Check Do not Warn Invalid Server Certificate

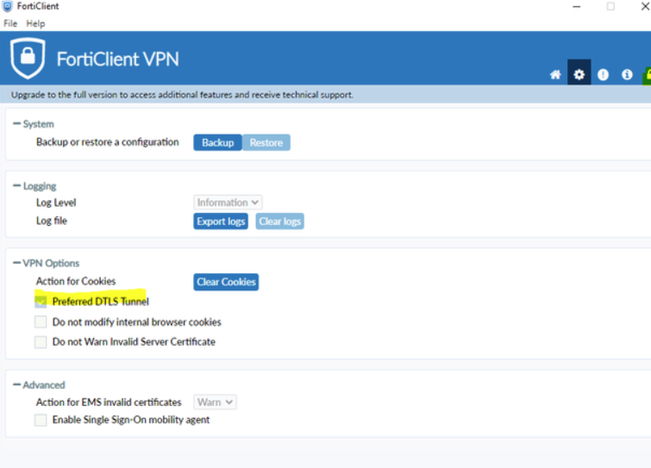(x=41, y=342)
